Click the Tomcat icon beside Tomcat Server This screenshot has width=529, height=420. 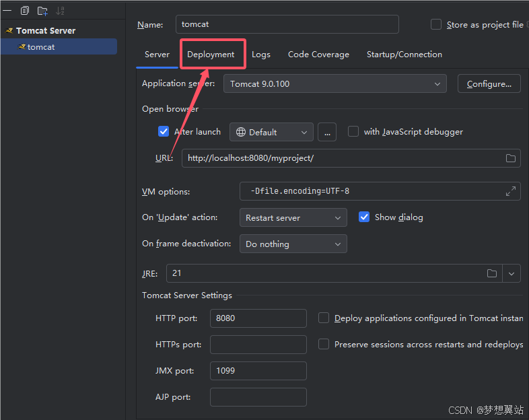point(9,31)
